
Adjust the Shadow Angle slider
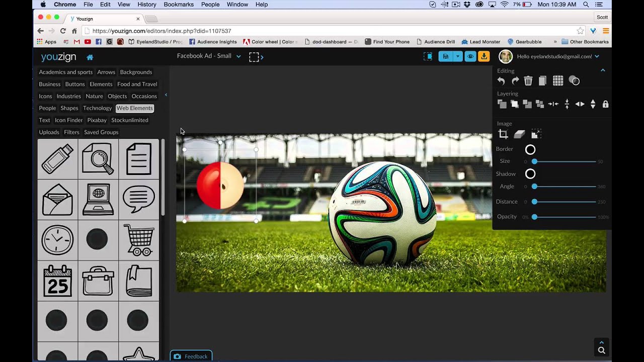[x=565, y=187]
